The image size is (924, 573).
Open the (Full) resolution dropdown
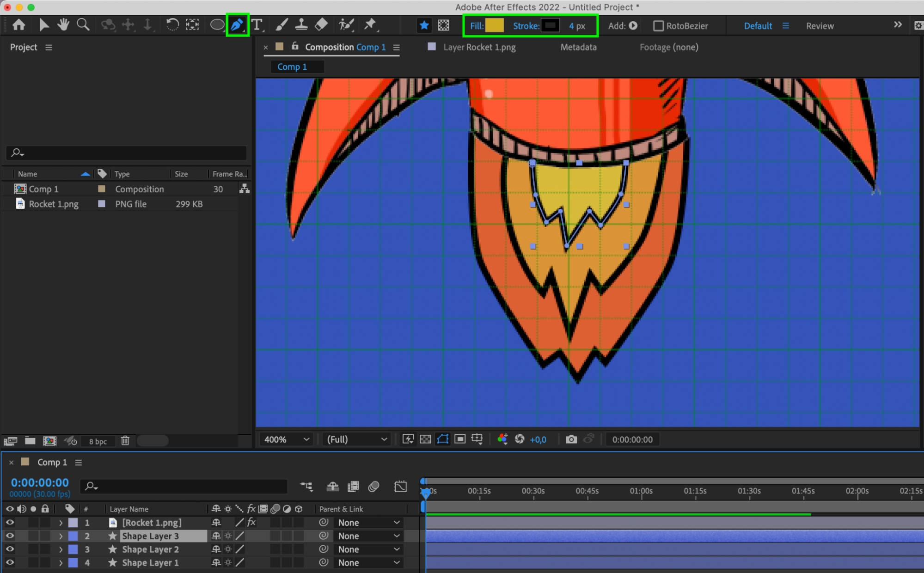pos(356,439)
